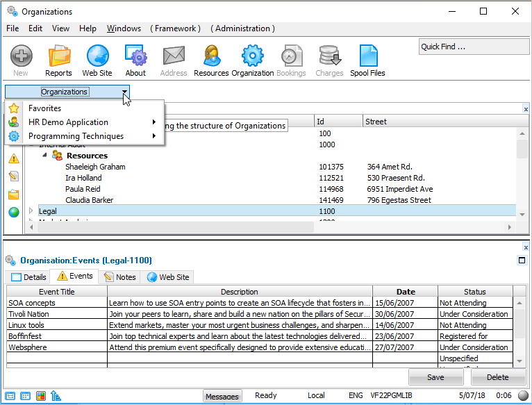Expand the Legal tree node
The height and width of the screenshot is (405, 532).
[x=31, y=211]
